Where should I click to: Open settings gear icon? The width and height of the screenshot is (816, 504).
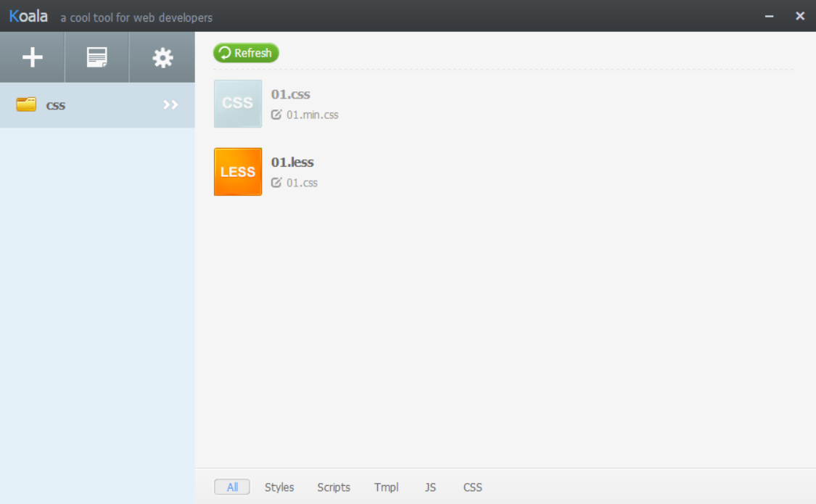coord(162,57)
